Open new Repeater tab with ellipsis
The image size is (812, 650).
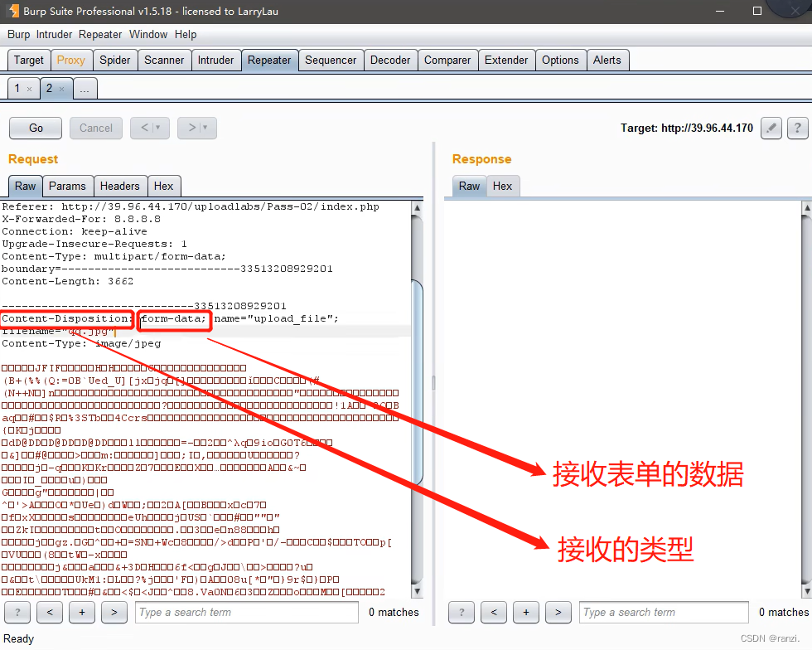pos(85,89)
